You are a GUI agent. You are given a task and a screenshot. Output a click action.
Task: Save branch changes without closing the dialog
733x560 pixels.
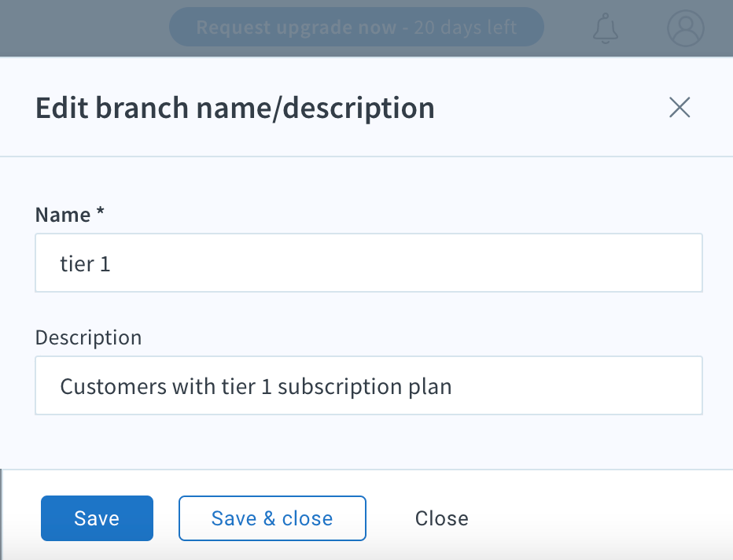[x=97, y=518]
